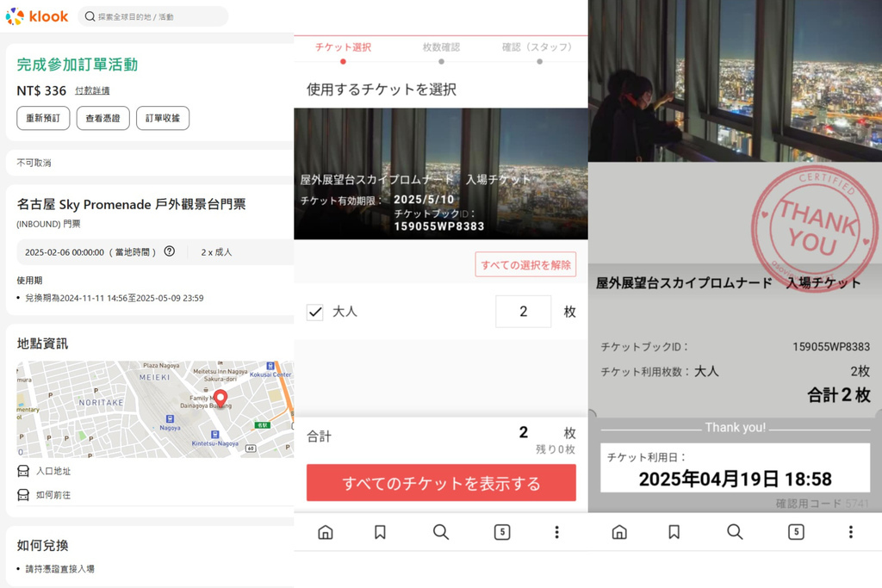Click the 合計2枚 total on the Thank you screen
The width and height of the screenshot is (882, 588).
[839, 394]
